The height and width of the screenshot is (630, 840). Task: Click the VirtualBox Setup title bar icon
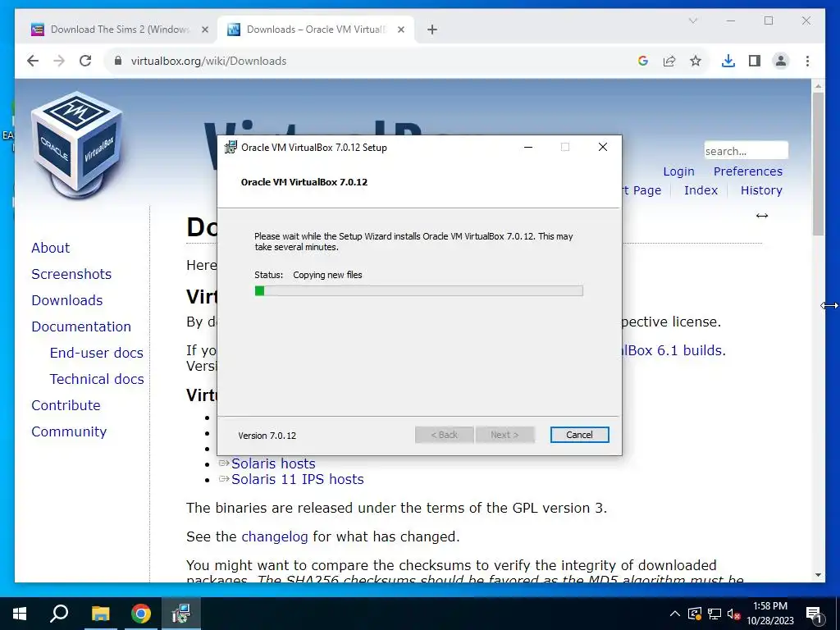point(231,148)
